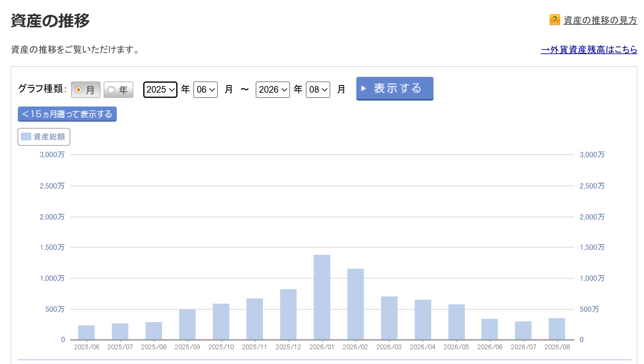The image size is (644, 364).
Task: Open the 外貨資産残高はこちら link
Action: click(589, 49)
